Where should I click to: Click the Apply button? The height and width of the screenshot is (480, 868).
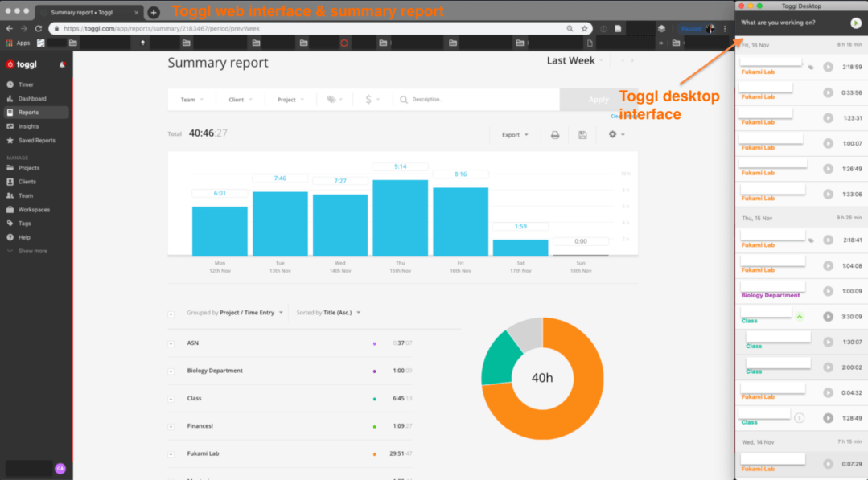pos(598,100)
